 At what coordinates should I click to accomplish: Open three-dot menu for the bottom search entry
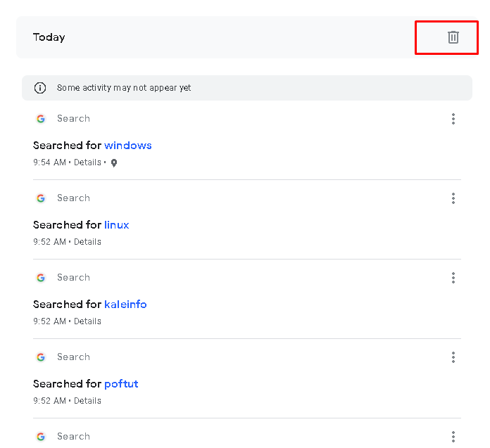pos(453,437)
